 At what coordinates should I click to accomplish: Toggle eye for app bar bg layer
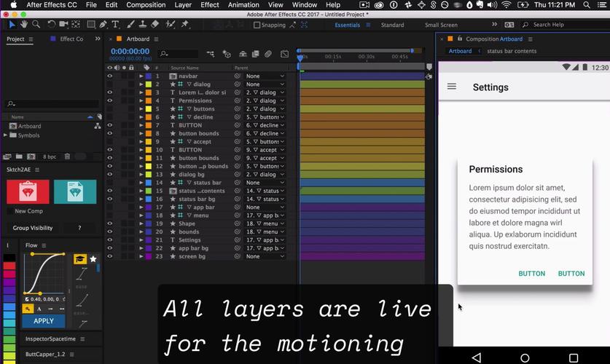click(110, 248)
